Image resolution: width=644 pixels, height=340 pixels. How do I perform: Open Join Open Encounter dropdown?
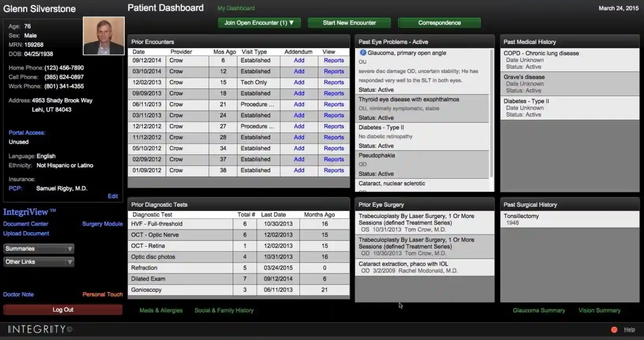(x=259, y=23)
